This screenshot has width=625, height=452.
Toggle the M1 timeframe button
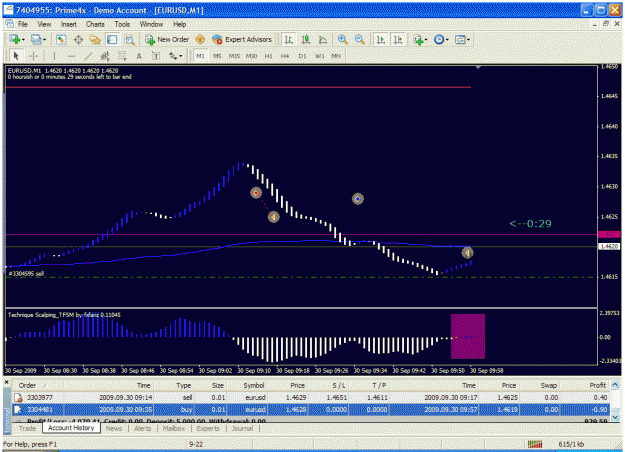pos(200,56)
